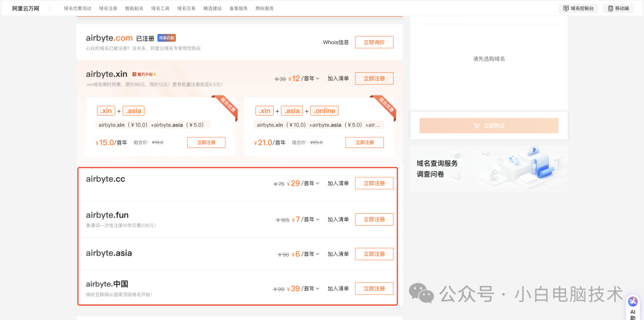Click the 立即购买 purchase button

point(489,126)
